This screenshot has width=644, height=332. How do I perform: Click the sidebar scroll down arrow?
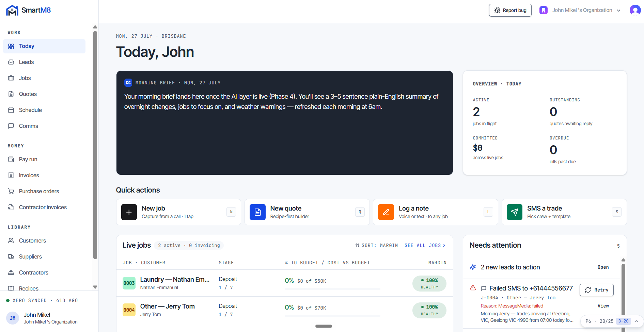point(95,287)
